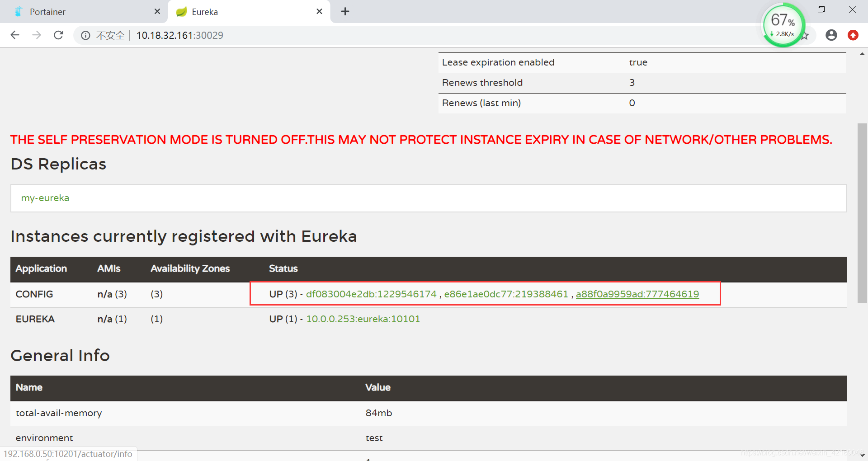Click the Lease expiration value 'true'
The height and width of the screenshot is (461, 868).
click(638, 62)
